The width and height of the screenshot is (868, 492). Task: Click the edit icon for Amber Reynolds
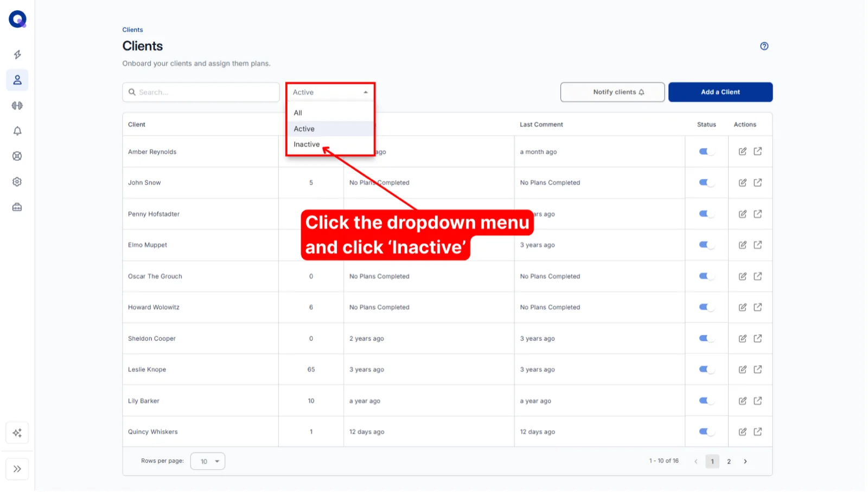pyautogui.click(x=742, y=152)
